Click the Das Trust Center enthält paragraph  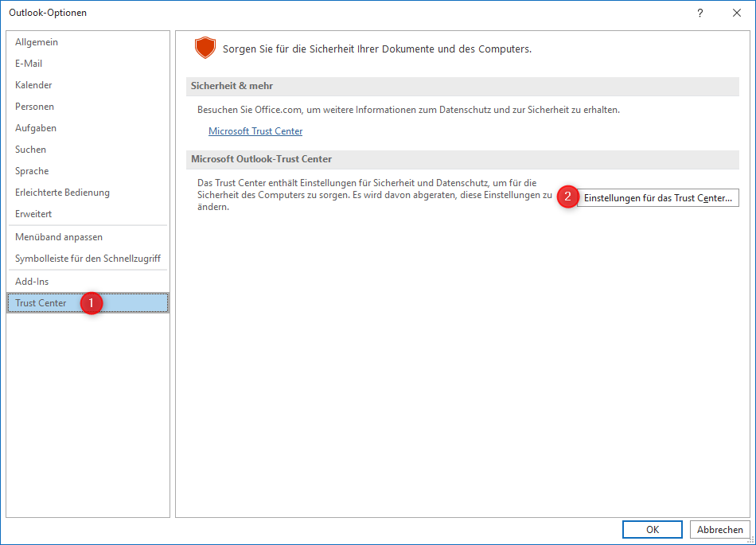click(x=375, y=195)
